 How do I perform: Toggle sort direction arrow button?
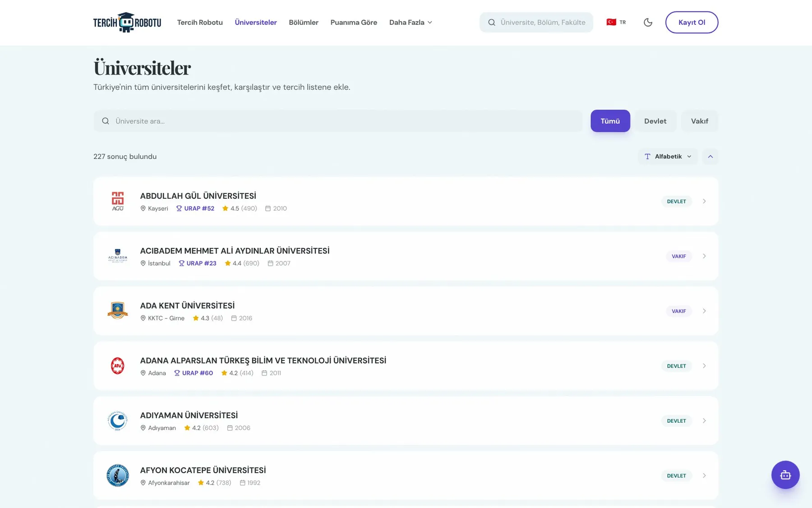coord(710,156)
